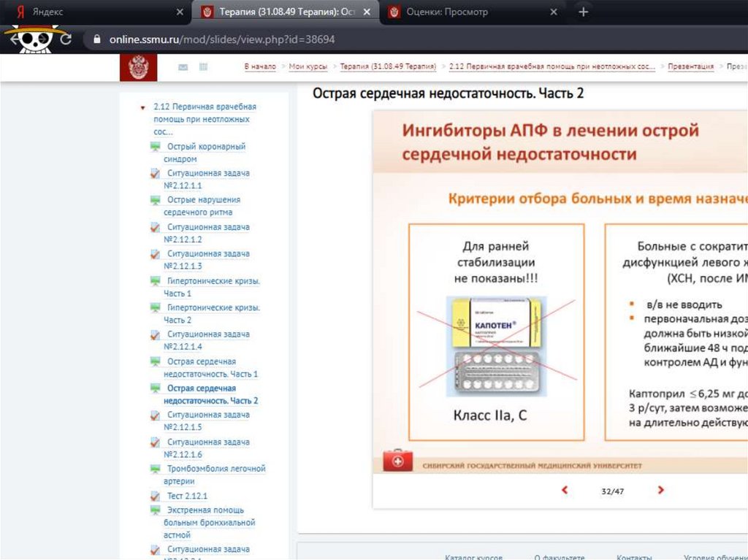Click presentation icon beside Экстренная помощь больным
This screenshot has width=748, height=560.
tap(156, 510)
